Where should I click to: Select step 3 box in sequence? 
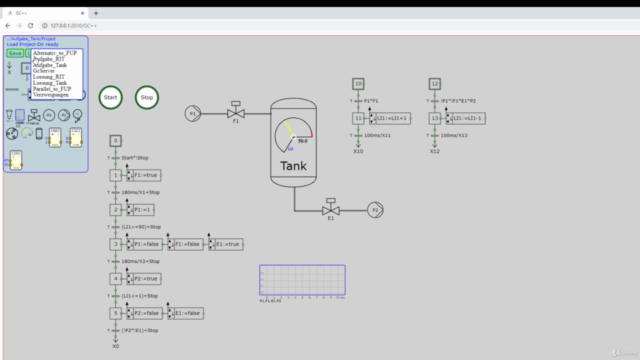(116, 244)
